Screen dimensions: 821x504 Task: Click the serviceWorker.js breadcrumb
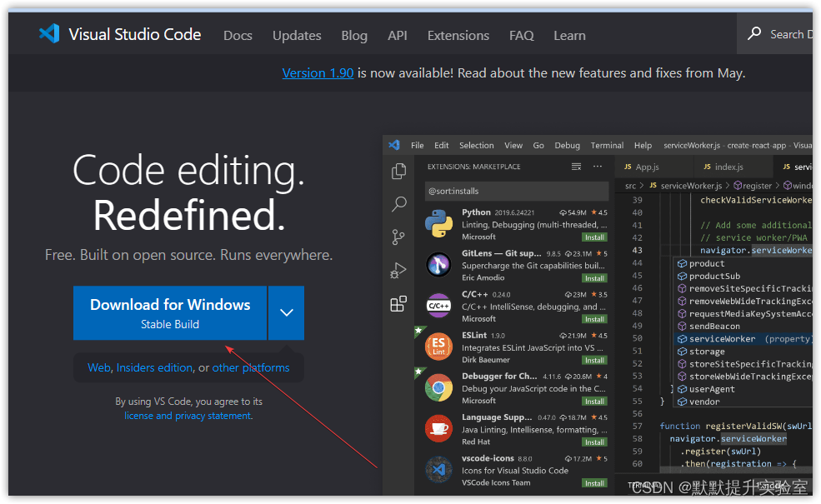pyautogui.click(x=691, y=186)
